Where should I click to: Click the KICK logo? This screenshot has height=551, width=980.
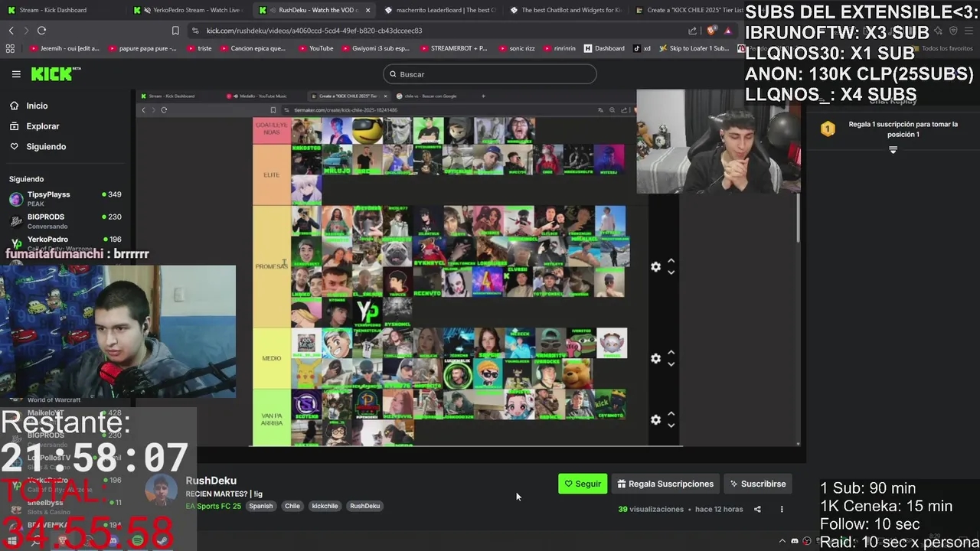(x=55, y=74)
